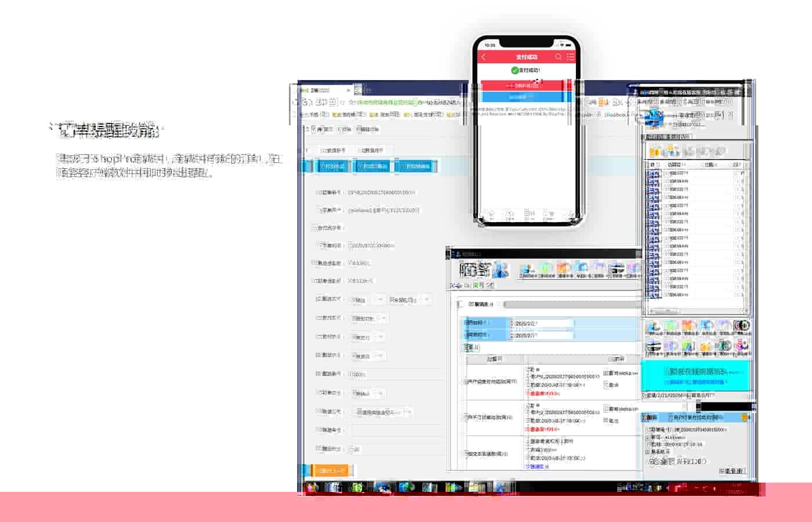Image resolution: width=812 pixels, height=522 pixels.
Task: Select the browser's first page tab
Action: point(325,90)
